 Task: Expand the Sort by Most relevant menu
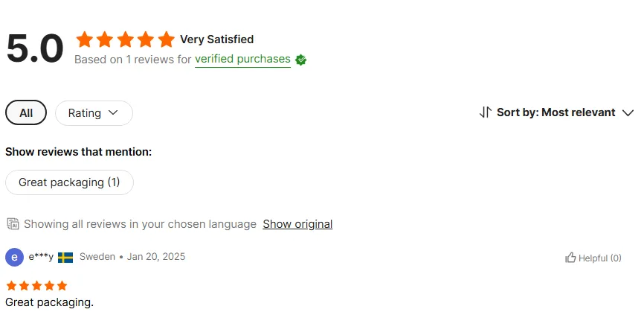[556, 112]
